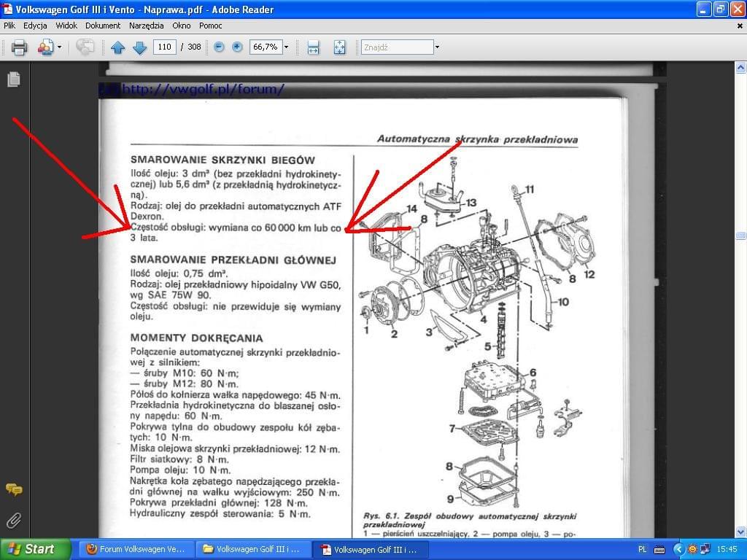Click the vertical scrollbar down arrow
This screenshot has width=747, height=560.
(x=740, y=532)
